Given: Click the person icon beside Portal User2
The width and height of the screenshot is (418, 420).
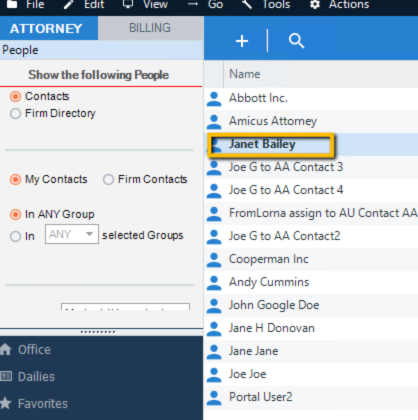Looking at the screenshot, I should click(x=214, y=398).
